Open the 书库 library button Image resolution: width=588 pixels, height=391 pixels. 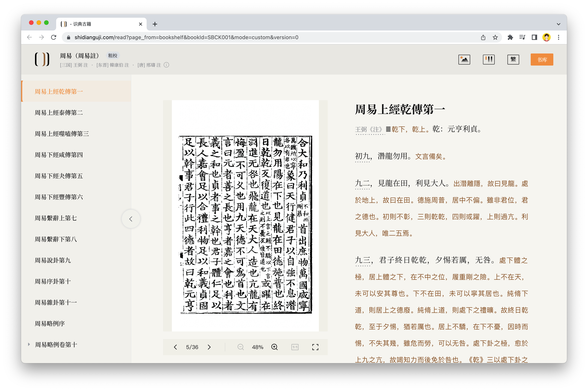542,60
